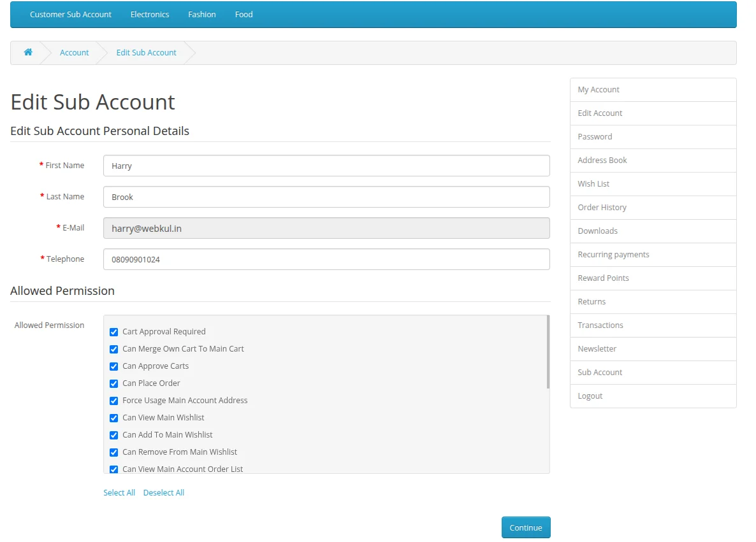This screenshot has height=542, width=756.
Task: Open My Account in sidebar
Action: (653, 90)
